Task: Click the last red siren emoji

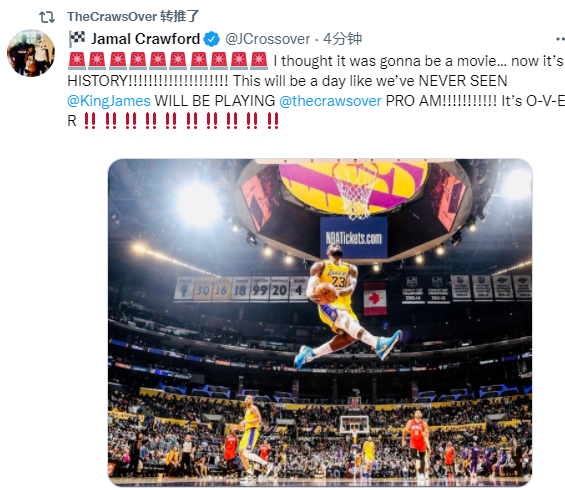Action: tap(259, 61)
